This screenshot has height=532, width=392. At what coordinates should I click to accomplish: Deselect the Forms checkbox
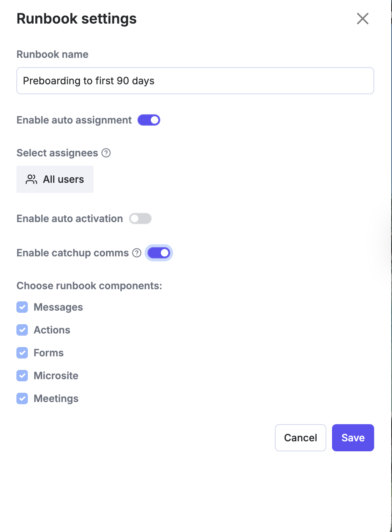[x=22, y=353]
